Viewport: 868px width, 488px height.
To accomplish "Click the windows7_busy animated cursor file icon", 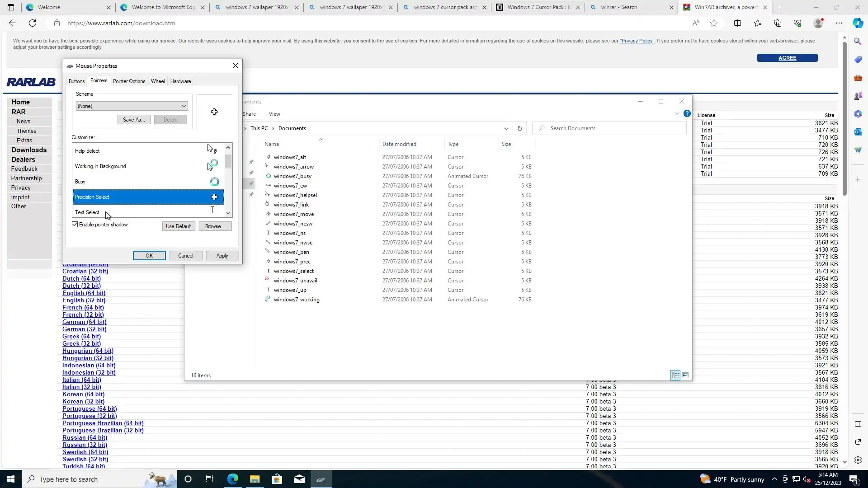I will (x=268, y=176).
